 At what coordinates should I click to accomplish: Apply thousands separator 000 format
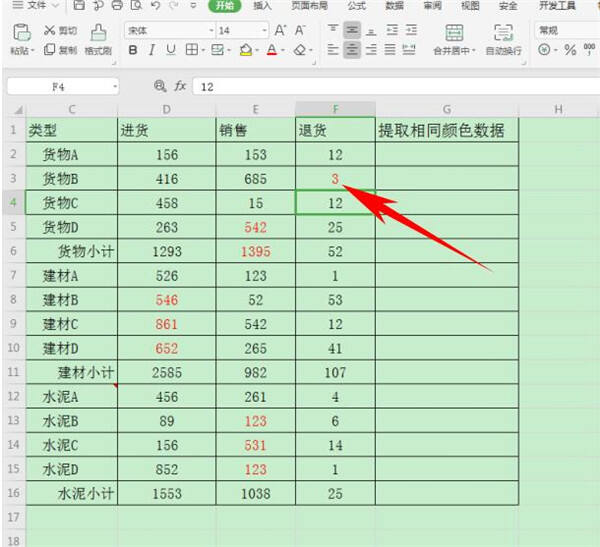589,49
